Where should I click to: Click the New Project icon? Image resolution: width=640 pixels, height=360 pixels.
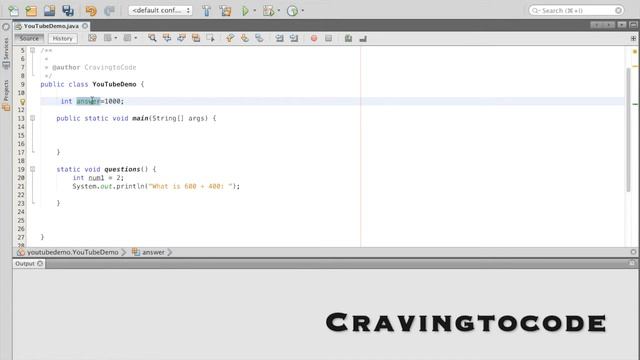click(x=31, y=11)
